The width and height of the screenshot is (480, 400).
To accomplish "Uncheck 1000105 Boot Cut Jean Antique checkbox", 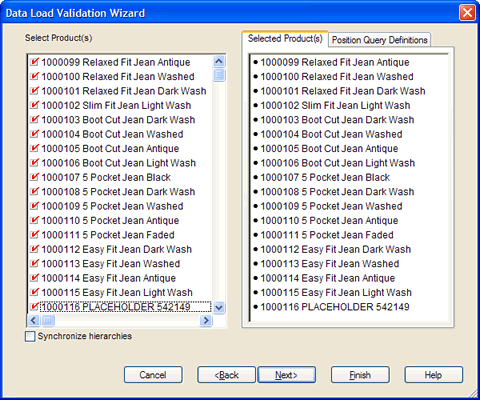I will 34,148.
